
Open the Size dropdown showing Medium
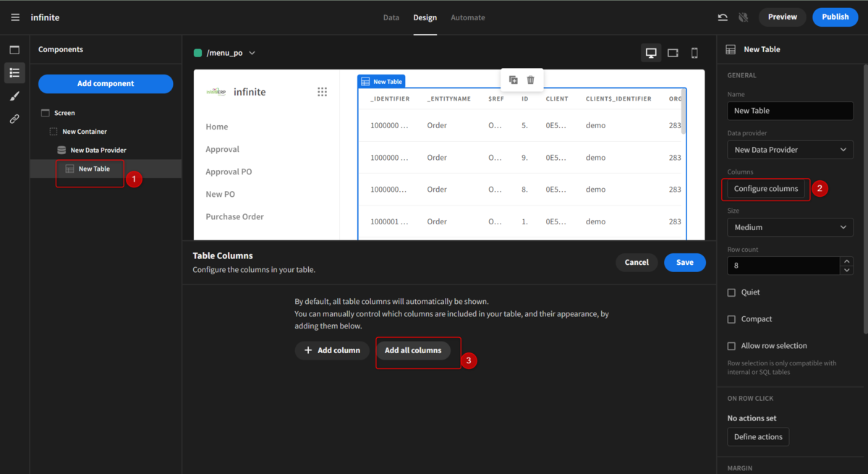coord(790,227)
